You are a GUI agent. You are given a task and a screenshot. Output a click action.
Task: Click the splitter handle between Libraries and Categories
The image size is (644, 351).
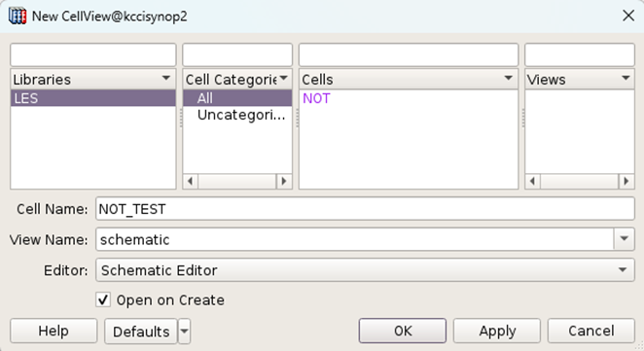[180, 119]
